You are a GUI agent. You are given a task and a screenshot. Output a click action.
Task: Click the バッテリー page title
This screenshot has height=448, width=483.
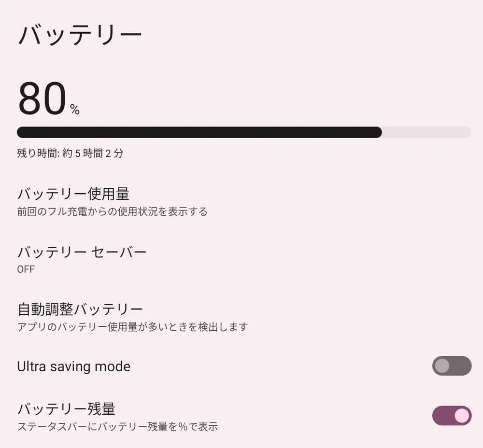point(80,36)
